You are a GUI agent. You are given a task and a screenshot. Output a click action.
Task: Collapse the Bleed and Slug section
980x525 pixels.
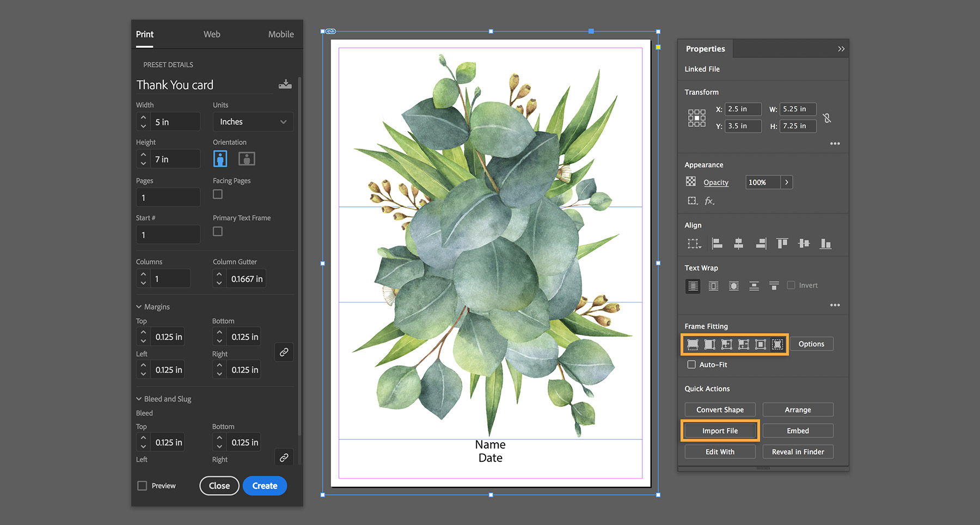tap(140, 399)
